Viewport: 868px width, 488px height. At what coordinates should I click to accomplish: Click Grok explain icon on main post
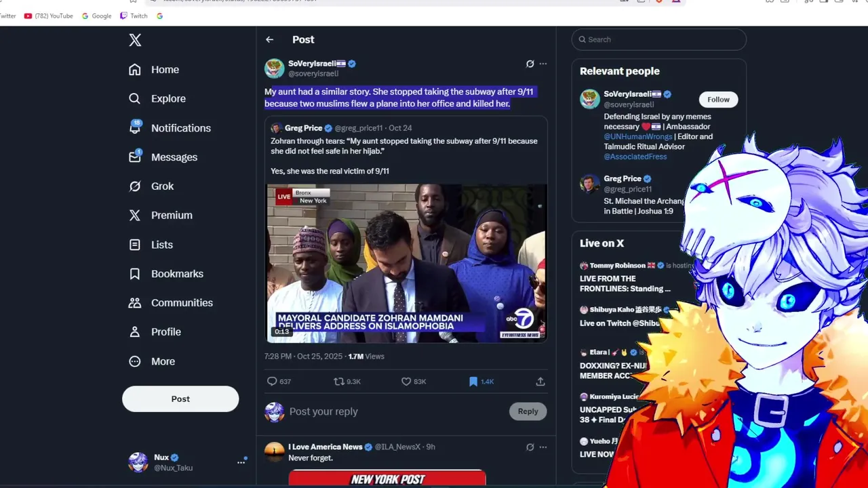point(530,64)
